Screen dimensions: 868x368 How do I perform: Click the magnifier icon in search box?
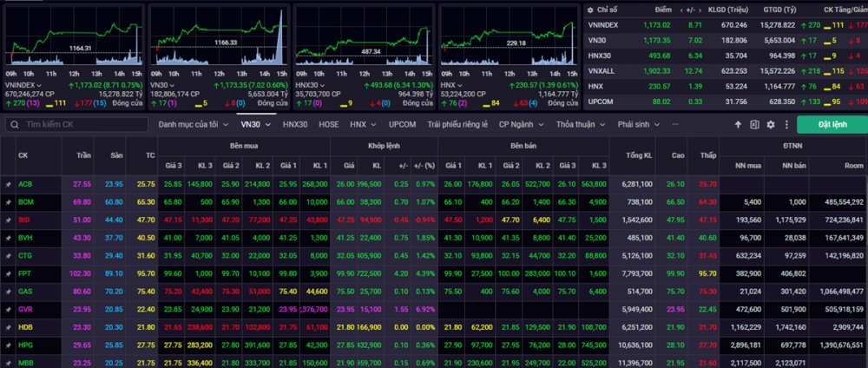(15, 124)
